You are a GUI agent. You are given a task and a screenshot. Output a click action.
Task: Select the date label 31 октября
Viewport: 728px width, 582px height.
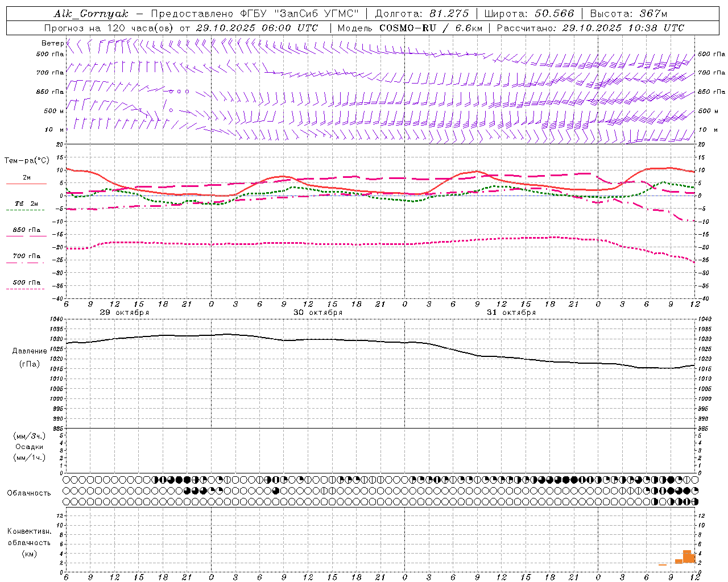point(511,313)
